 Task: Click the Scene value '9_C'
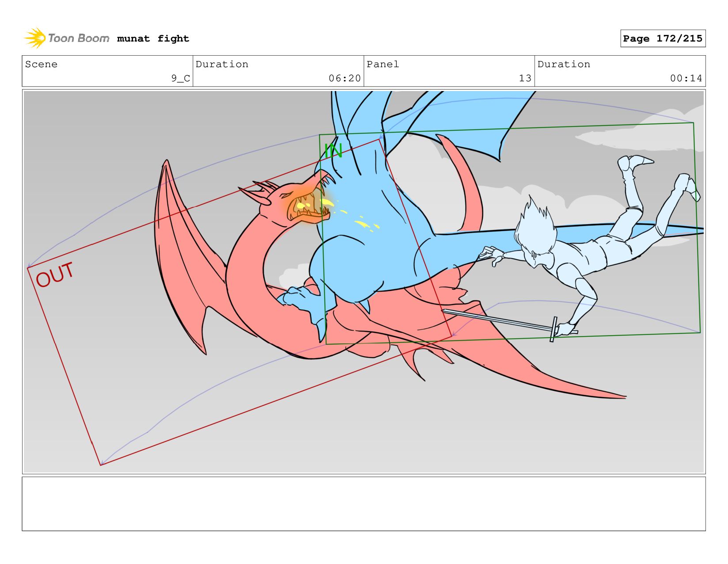pos(181,78)
